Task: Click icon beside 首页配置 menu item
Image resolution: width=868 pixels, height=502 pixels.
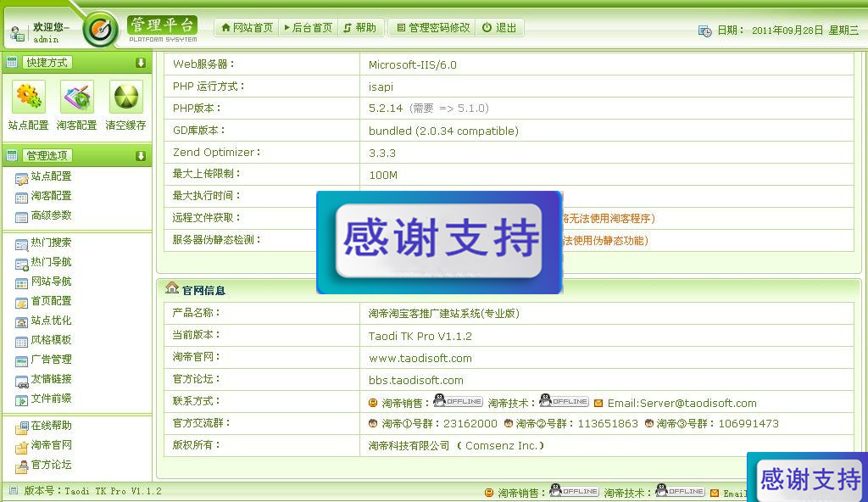Action: tap(21, 303)
